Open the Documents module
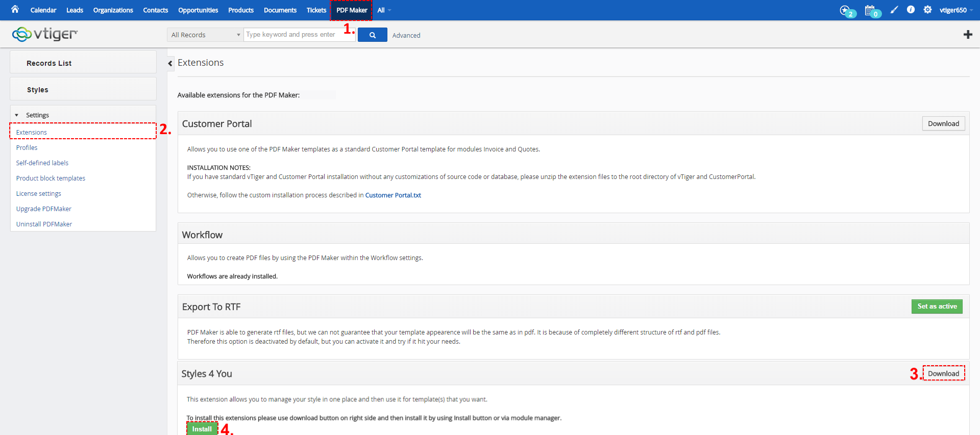This screenshot has height=435, width=980. tap(280, 10)
